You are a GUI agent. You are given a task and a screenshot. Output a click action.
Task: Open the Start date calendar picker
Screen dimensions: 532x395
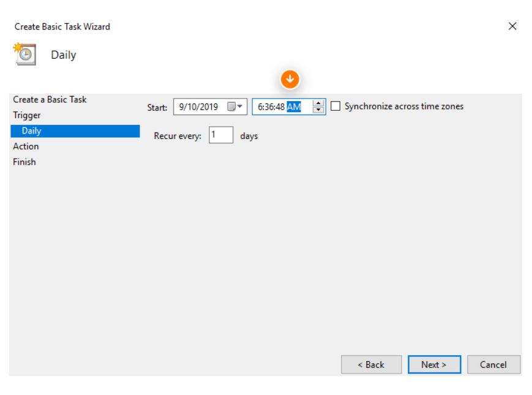click(x=236, y=107)
